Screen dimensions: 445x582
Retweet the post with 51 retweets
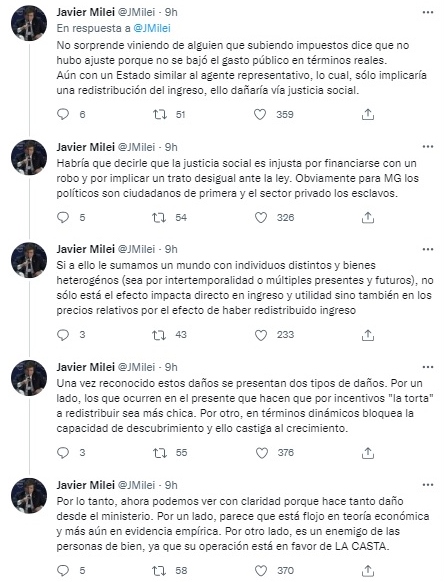click(160, 114)
